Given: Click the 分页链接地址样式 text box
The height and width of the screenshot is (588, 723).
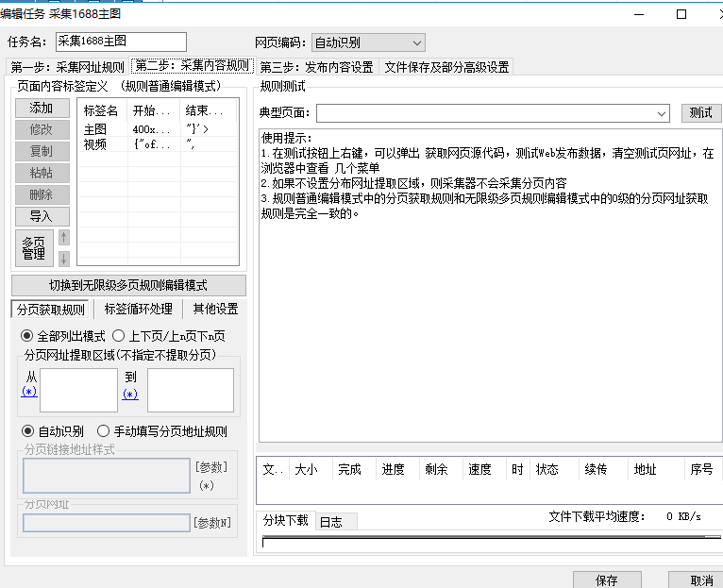Looking at the screenshot, I should (x=107, y=476).
